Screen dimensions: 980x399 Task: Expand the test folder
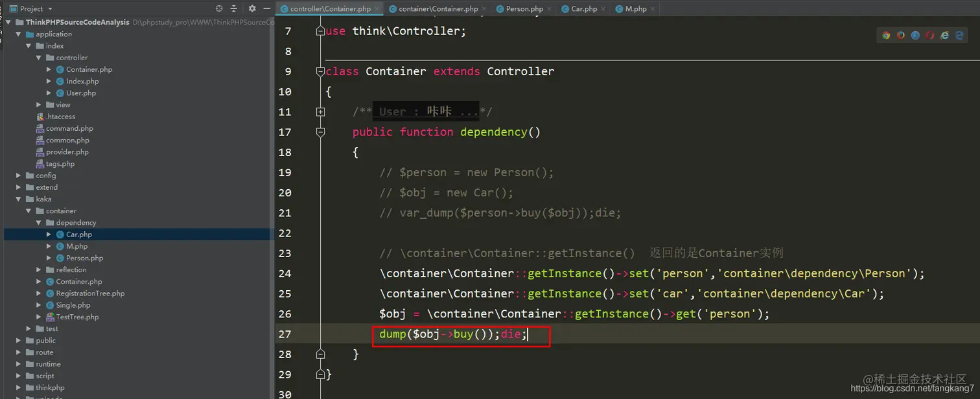[29, 328]
